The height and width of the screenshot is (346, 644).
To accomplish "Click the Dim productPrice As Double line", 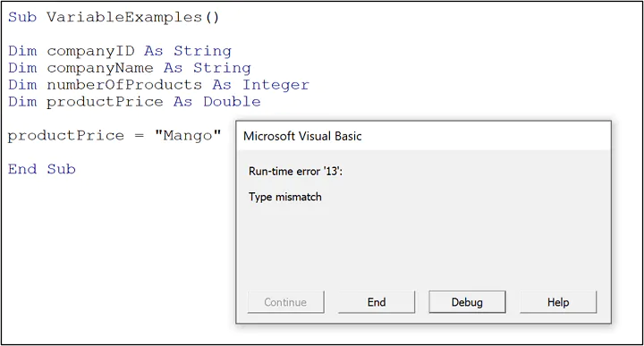I will 134,102.
